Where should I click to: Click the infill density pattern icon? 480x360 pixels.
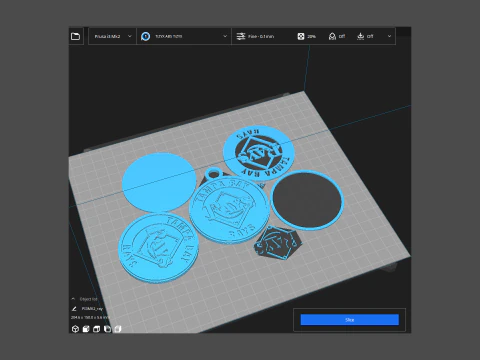[x=301, y=36]
